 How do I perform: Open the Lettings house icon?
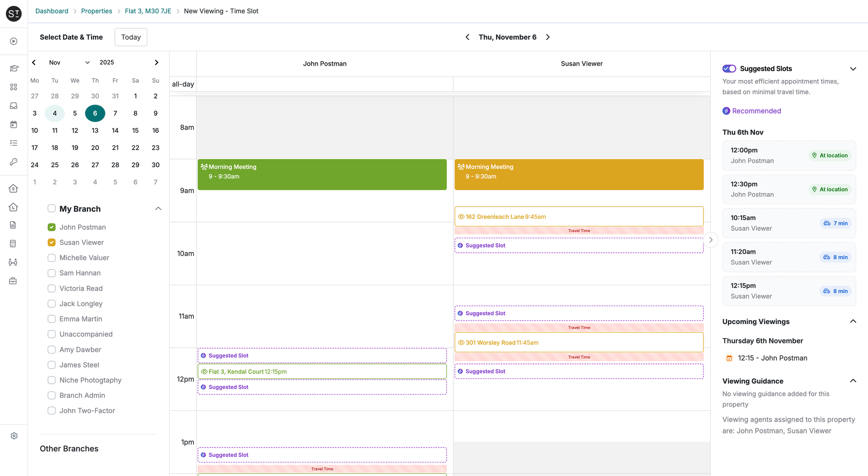pyautogui.click(x=14, y=207)
